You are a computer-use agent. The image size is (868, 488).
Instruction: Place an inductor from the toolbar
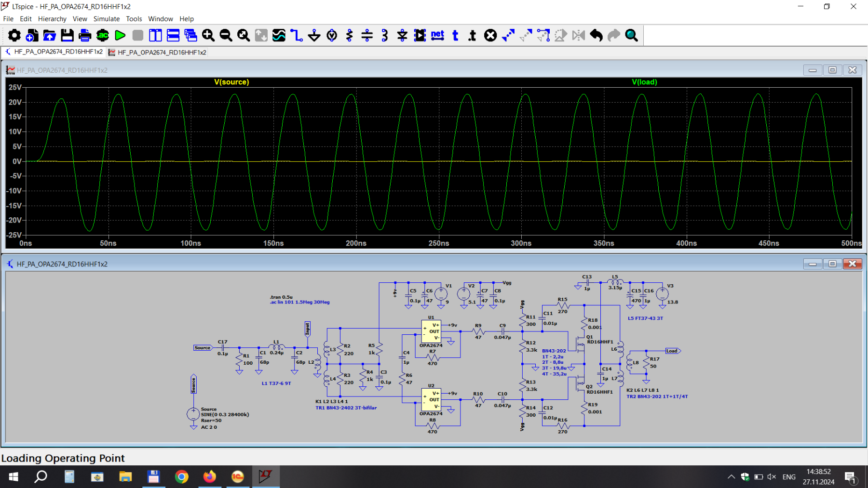385,35
